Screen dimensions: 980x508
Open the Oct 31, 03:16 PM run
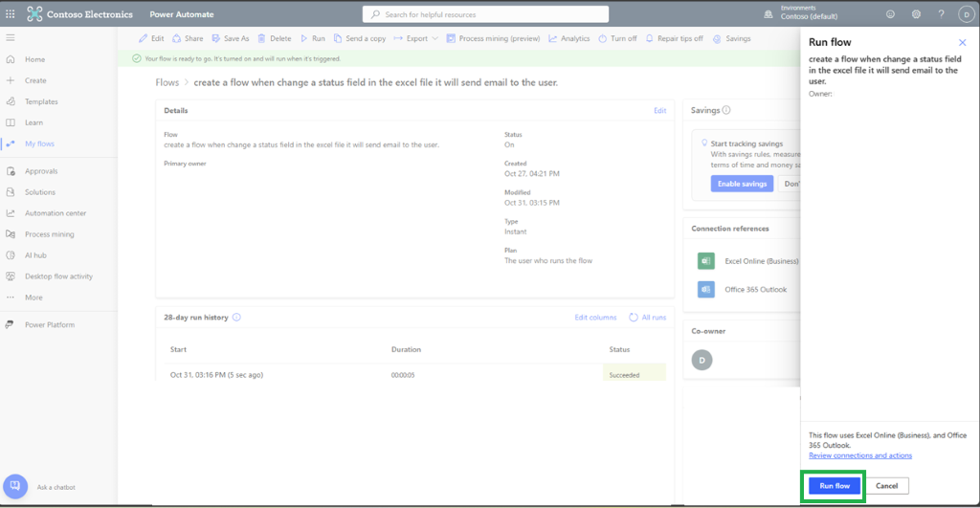216,375
